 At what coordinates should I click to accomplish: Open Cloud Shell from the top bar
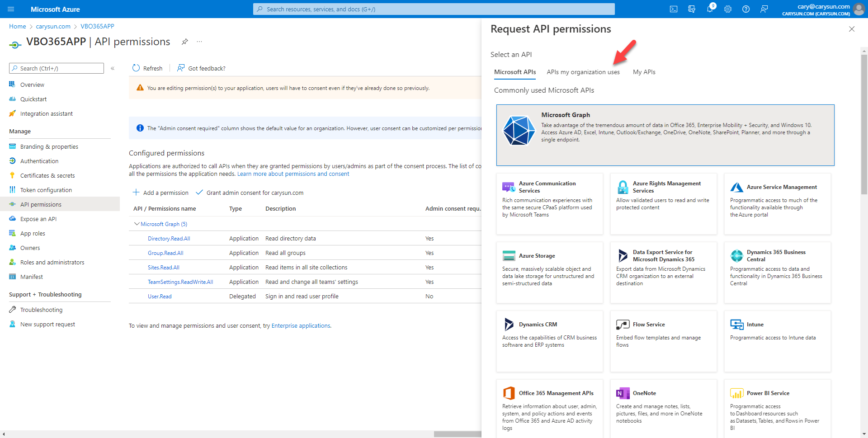click(674, 9)
